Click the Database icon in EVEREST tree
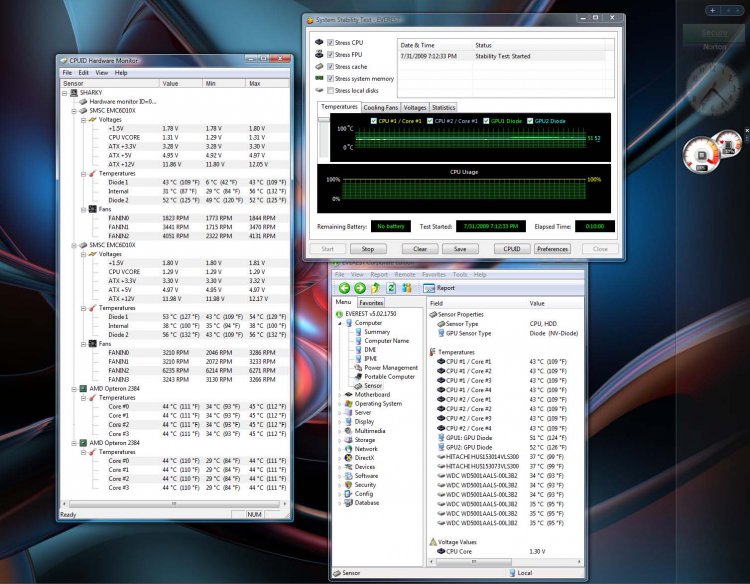This screenshot has width=750, height=584. tap(349, 503)
